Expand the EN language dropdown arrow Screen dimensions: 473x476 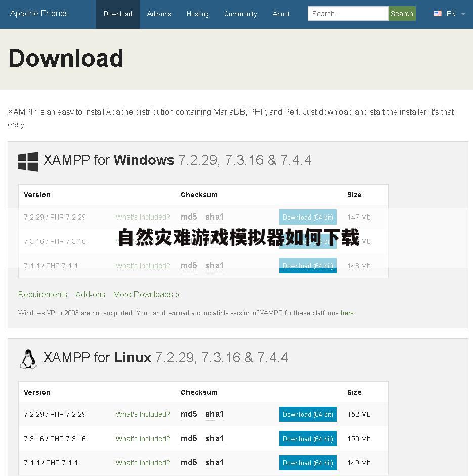[x=463, y=14]
